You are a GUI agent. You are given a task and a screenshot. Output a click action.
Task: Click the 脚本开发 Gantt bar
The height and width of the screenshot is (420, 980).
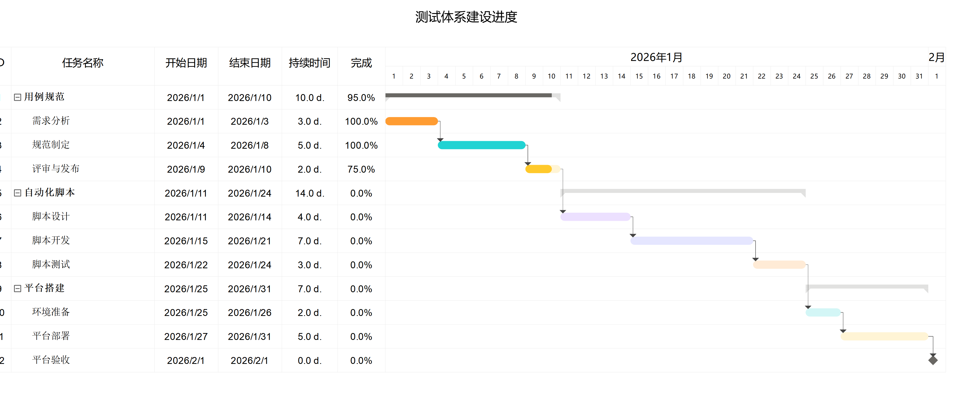click(x=691, y=241)
